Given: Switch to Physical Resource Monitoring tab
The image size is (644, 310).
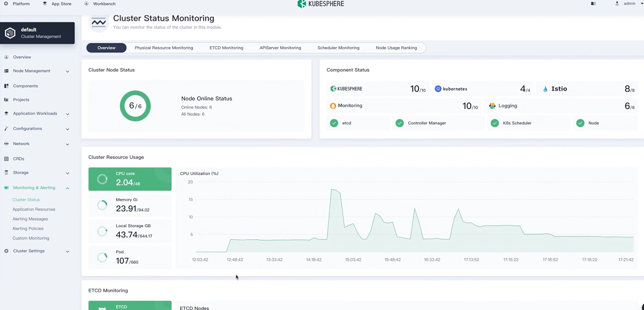Looking at the screenshot, I should pos(164,48).
